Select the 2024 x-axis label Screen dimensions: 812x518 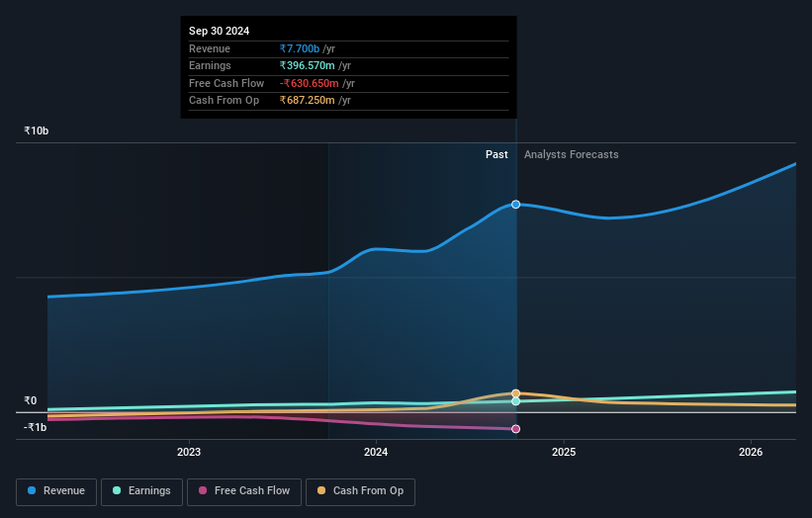coord(376,452)
